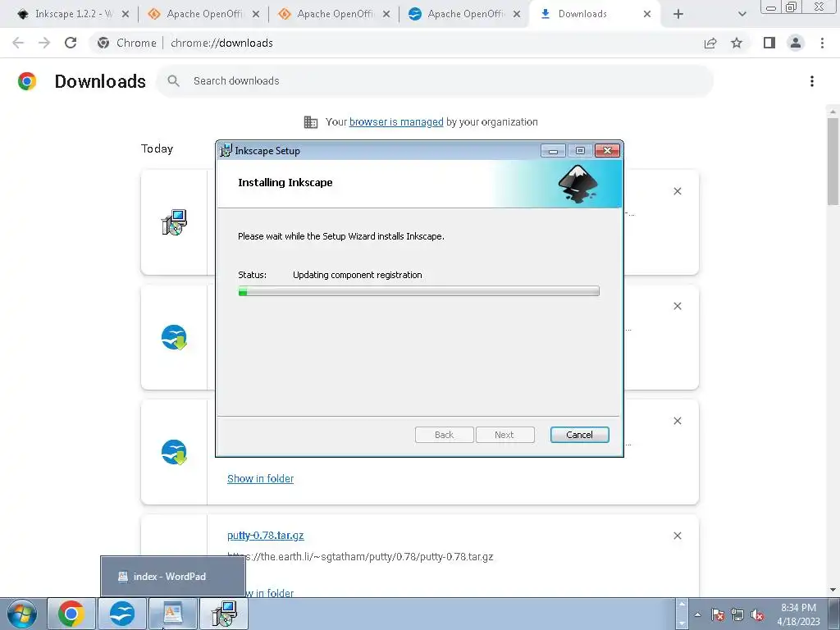Click the chrome://downloads address bar

click(x=396, y=43)
